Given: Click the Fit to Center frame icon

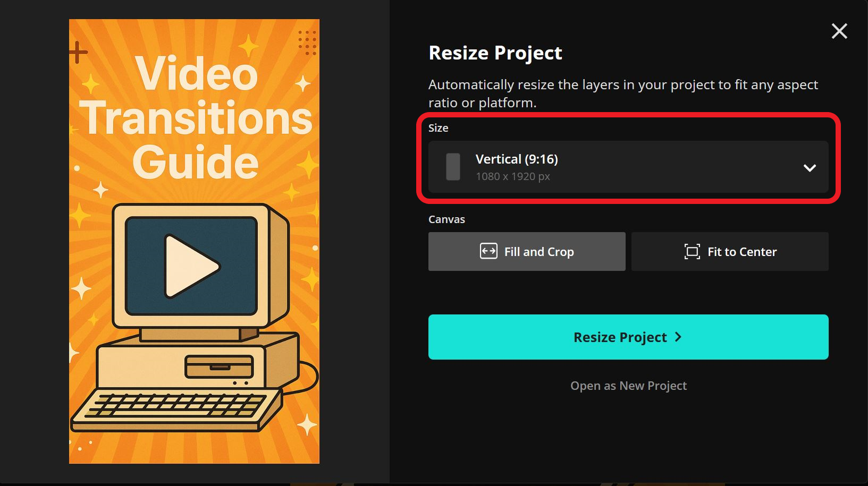Looking at the screenshot, I should pyautogui.click(x=692, y=251).
